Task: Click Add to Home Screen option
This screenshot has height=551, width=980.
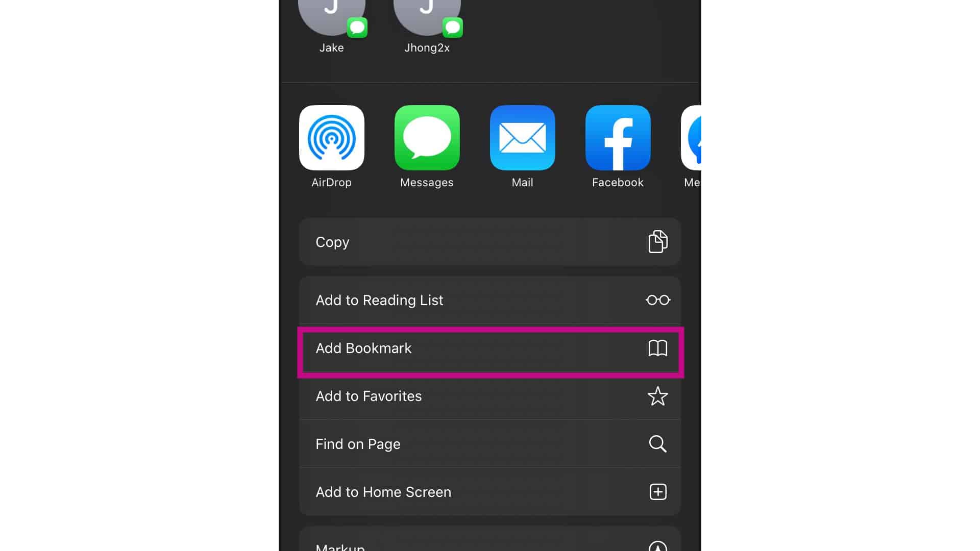Action: coord(490,492)
